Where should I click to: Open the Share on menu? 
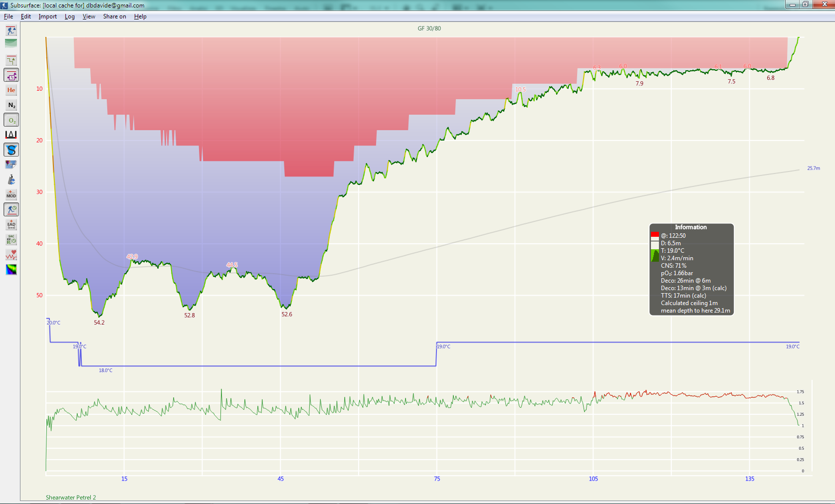tap(114, 16)
